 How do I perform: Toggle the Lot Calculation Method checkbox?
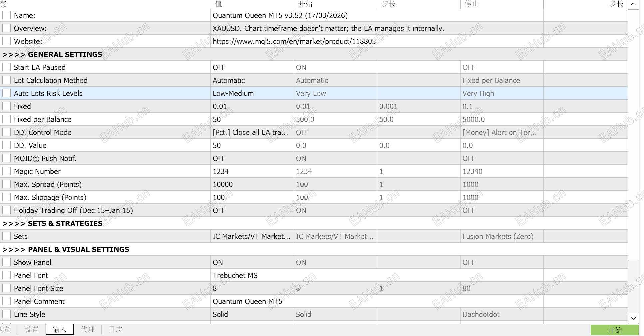(x=6, y=80)
